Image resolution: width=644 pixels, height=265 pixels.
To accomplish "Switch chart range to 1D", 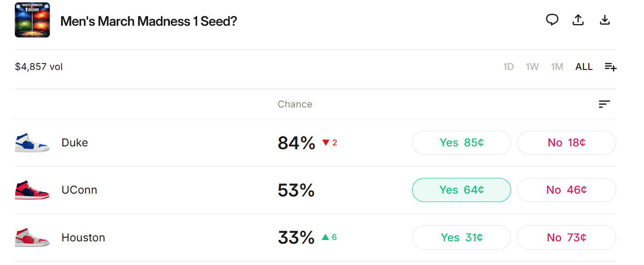I will (x=508, y=67).
